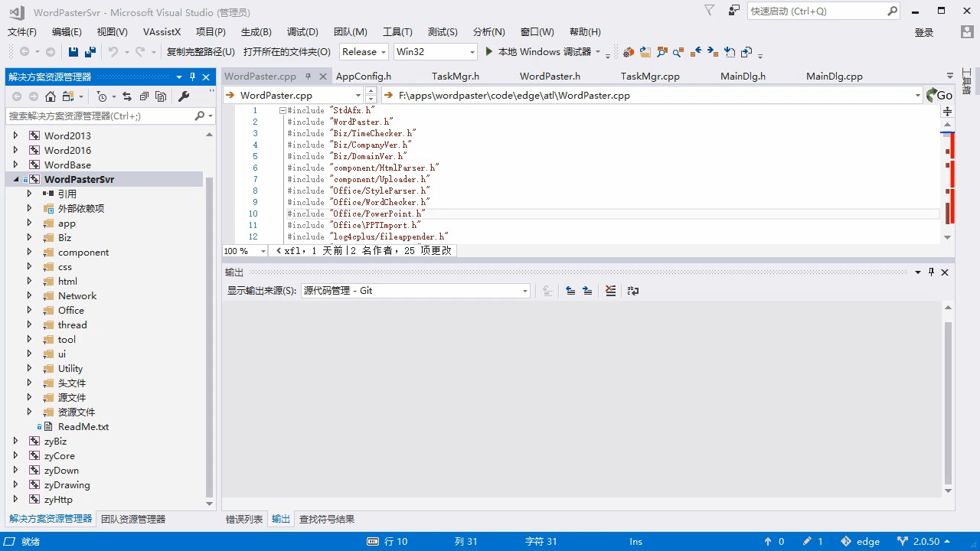Click the search magnifier in Solution Explorer
The height and width of the screenshot is (551, 980).
pos(200,116)
